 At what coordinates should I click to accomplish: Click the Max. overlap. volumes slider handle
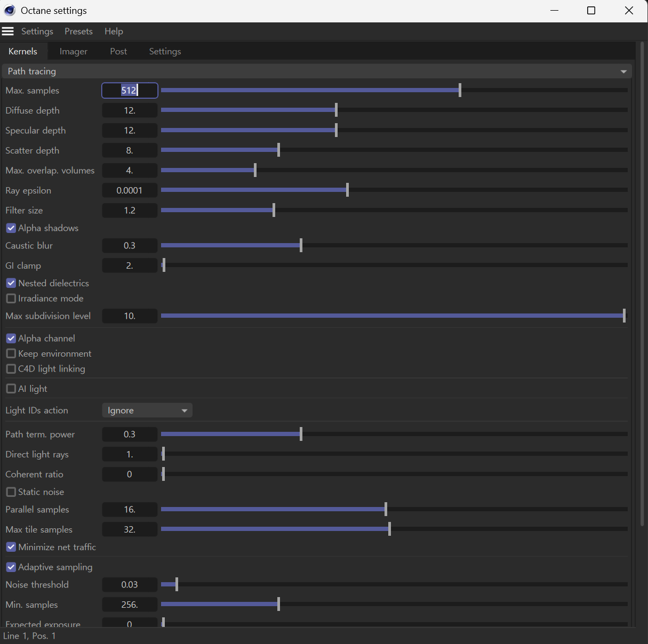pos(255,170)
